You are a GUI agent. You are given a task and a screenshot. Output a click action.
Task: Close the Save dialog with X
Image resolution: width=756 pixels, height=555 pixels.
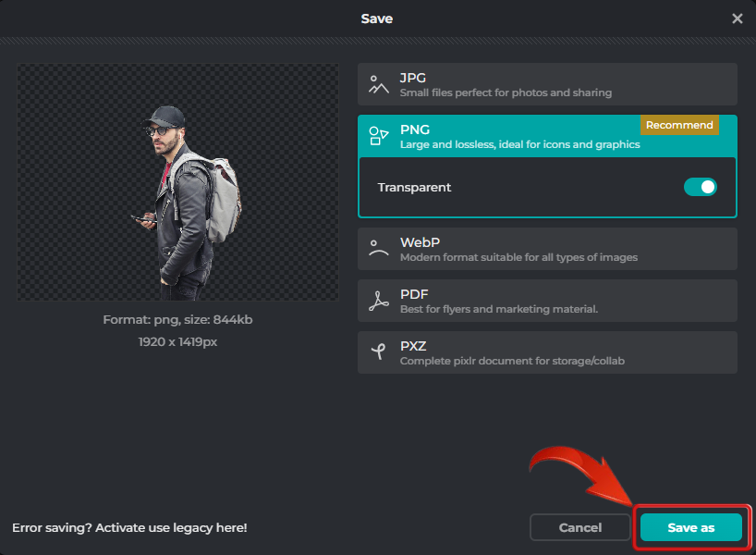pos(737,18)
